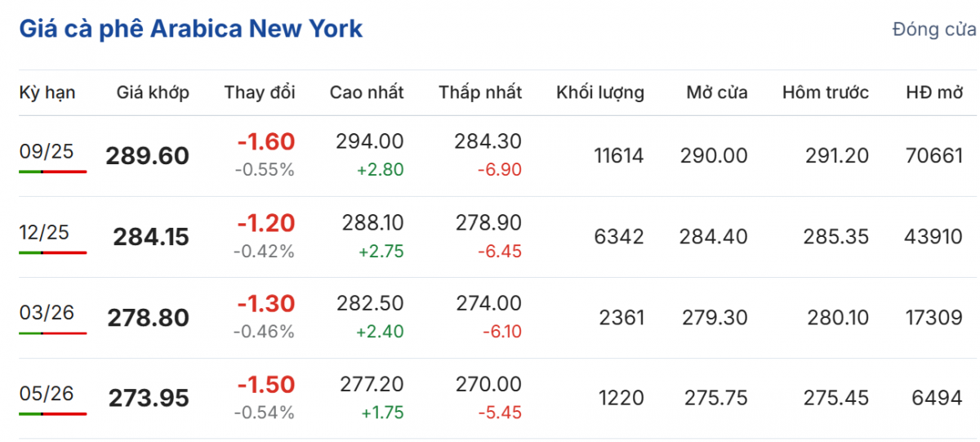Click the green-red range bar under 09/25
The height and width of the screenshot is (442, 980).
(52, 172)
